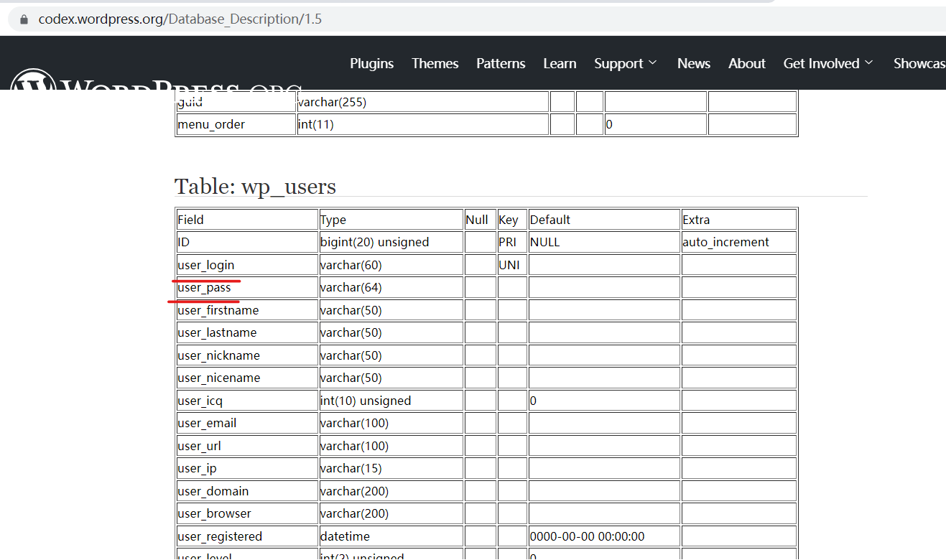Open the Showcase menu item
946x560 pixels.
click(919, 63)
